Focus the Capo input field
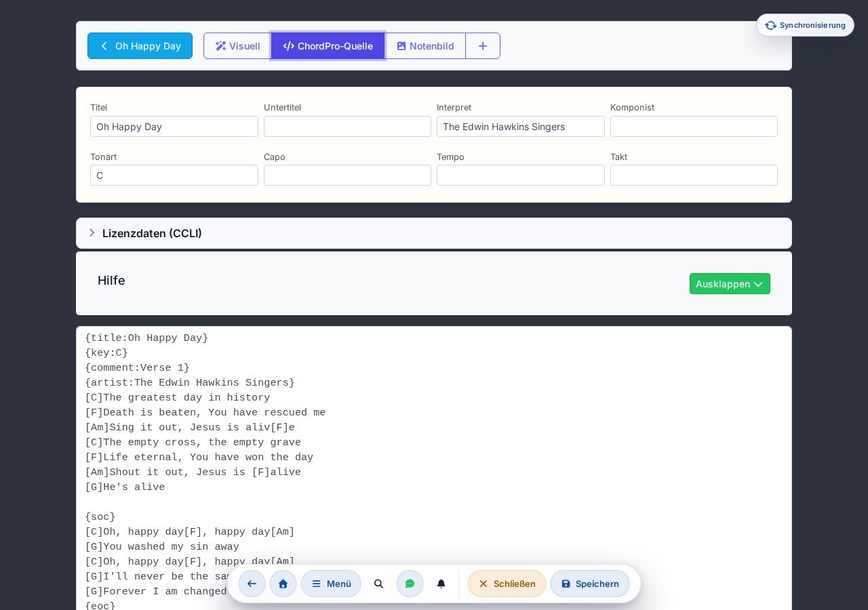Image resolution: width=868 pixels, height=610 pixels. [347, 176]
